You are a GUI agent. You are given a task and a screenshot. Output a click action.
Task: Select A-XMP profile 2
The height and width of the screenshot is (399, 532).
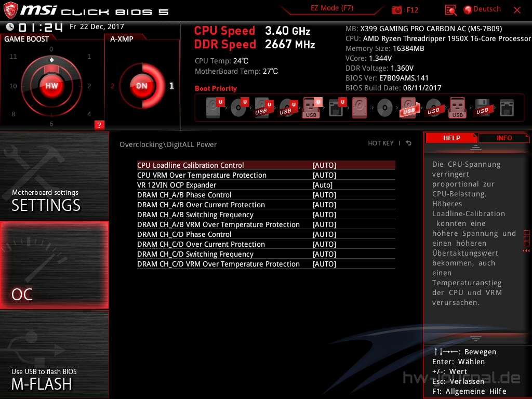pos(112,86)
